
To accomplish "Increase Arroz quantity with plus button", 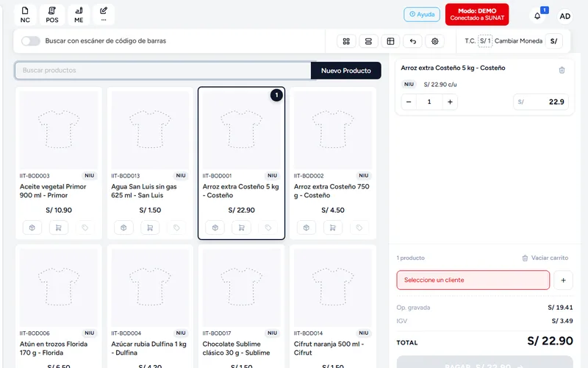I will coord(450,102).
